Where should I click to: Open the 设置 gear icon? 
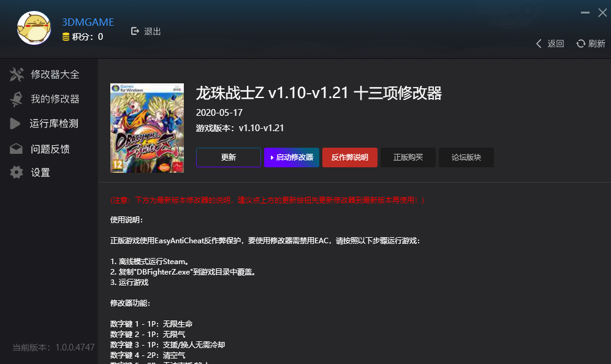[15, 172]
